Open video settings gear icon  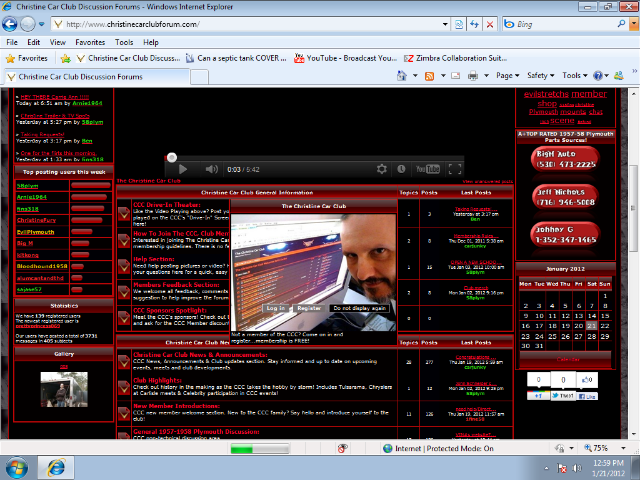(382, 169)
